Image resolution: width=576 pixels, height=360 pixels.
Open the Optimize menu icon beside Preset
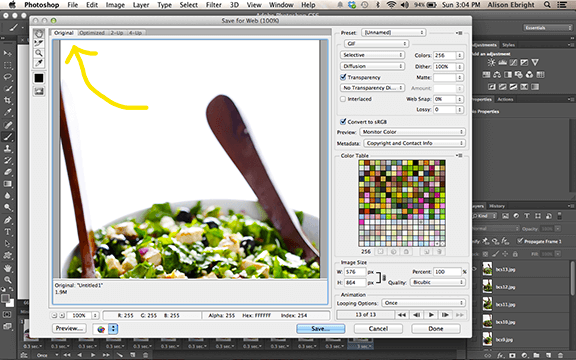[459, 33]
